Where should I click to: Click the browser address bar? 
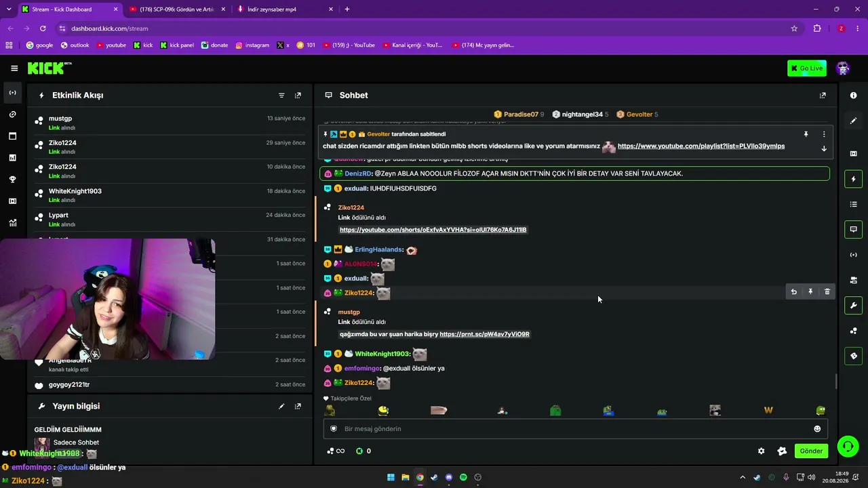[x=426, y=28]
